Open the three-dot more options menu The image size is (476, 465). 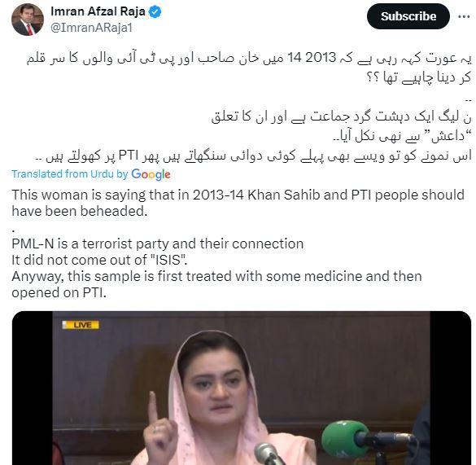point(464,16)
